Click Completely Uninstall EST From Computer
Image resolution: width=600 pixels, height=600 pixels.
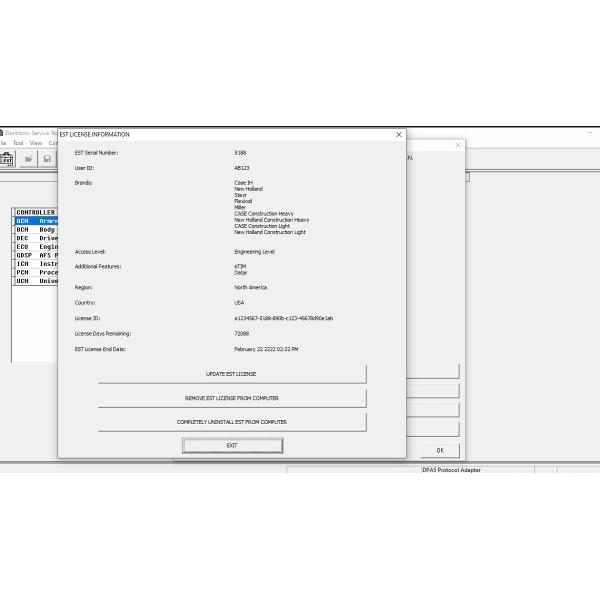[231, 422]
